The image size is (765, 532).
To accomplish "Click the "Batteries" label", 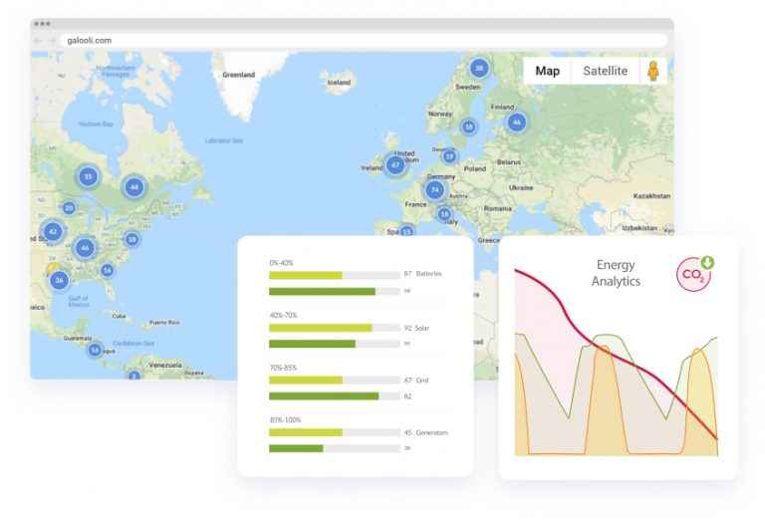I will (x=429, y=274).
